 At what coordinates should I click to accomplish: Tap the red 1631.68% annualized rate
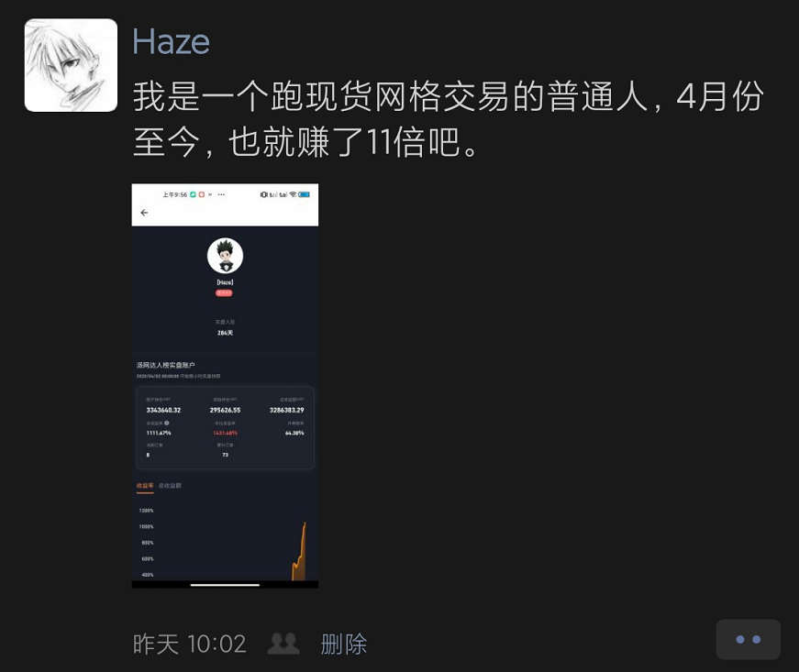(226, 433)
